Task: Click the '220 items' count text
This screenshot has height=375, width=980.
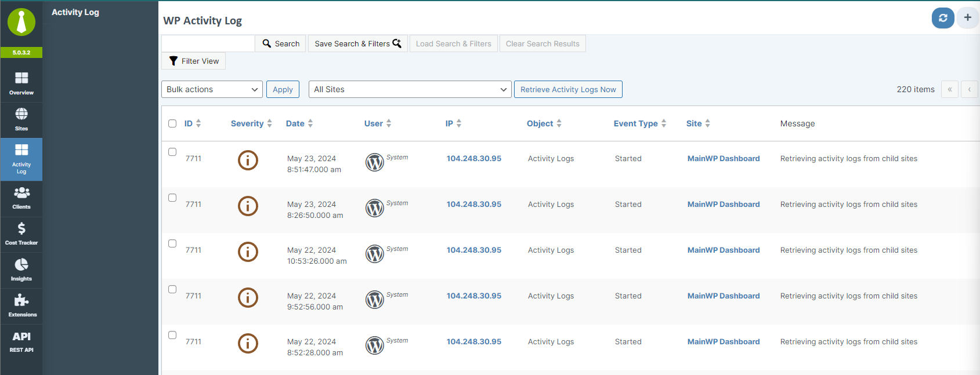Action: pyautogui.click(x=916, y=89)
